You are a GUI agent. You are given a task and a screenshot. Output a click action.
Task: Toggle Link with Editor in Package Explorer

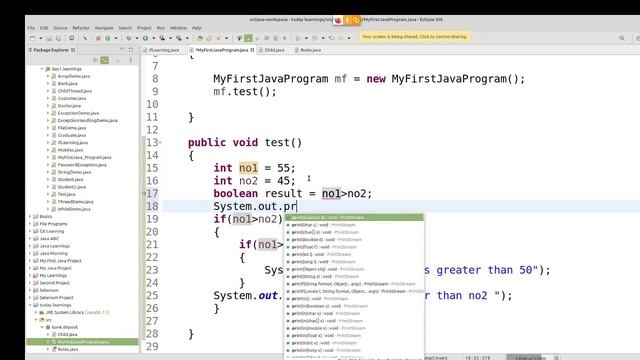[x=105, y=60]
